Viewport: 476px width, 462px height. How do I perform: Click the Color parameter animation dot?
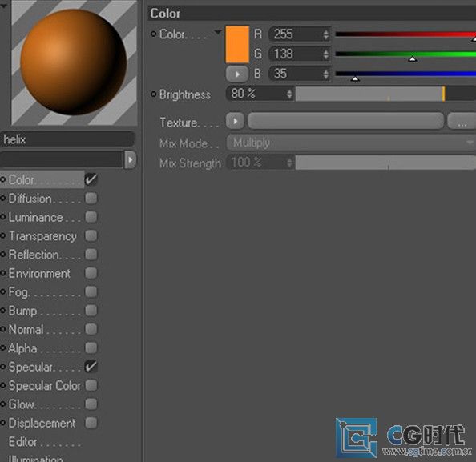click(154, 34)
